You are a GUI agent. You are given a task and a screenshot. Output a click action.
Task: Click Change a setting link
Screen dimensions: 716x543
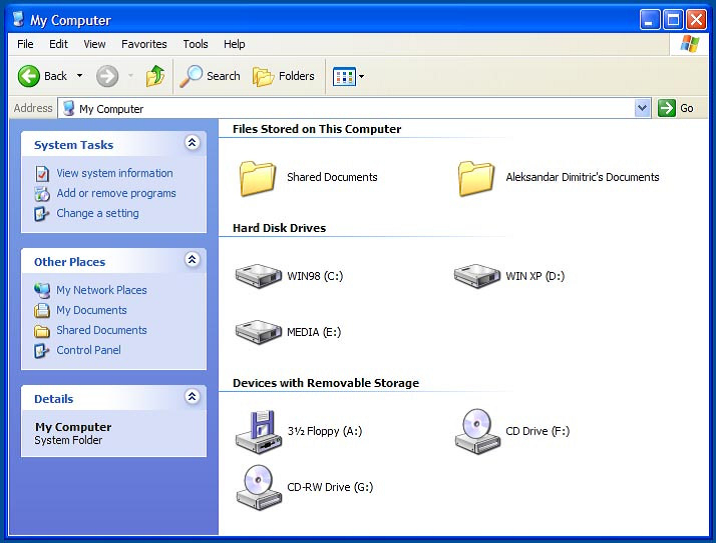point(97,213)
